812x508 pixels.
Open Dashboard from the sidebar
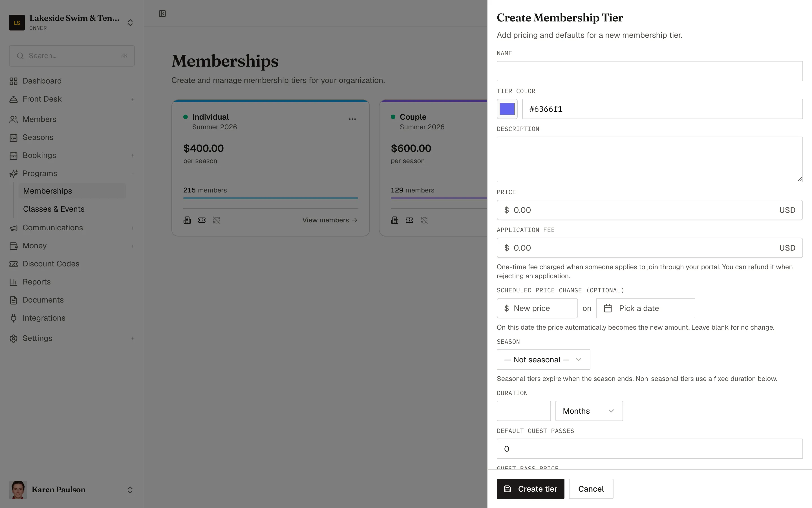[x=42, y=81]
